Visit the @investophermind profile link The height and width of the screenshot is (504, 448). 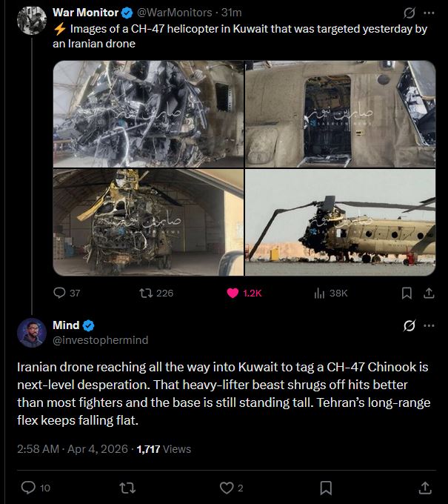tap(100, 340)
